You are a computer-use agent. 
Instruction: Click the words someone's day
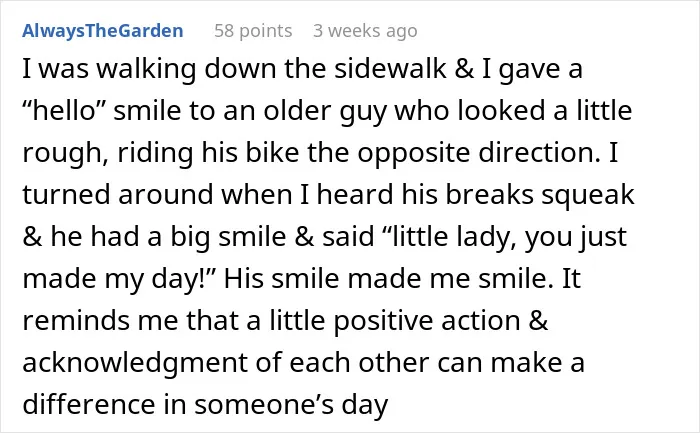pyautogui.click(x=291, y=404)
